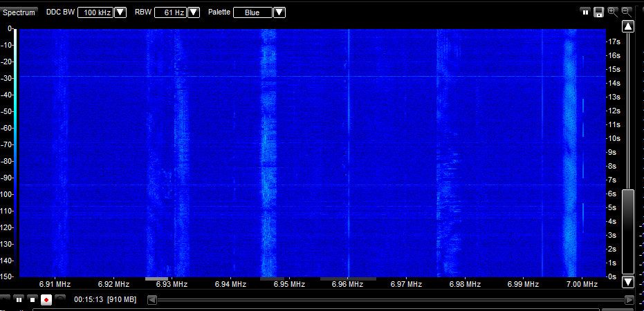Click the 7.00 MHz frequency label
This screenshot has height=311, width=644.
(582, 284)
